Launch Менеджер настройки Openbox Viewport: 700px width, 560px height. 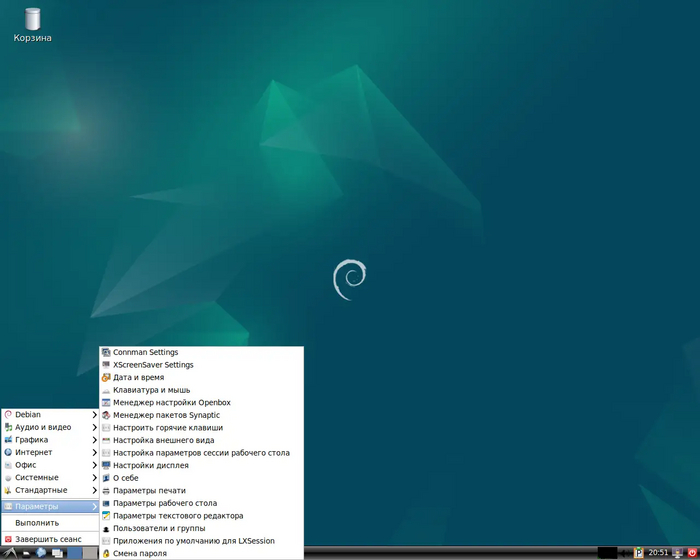tap(201, 402)
